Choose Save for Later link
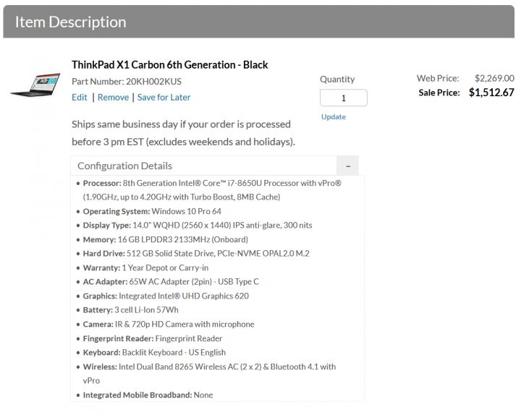521x420 pixels. [x=164, y=98]
